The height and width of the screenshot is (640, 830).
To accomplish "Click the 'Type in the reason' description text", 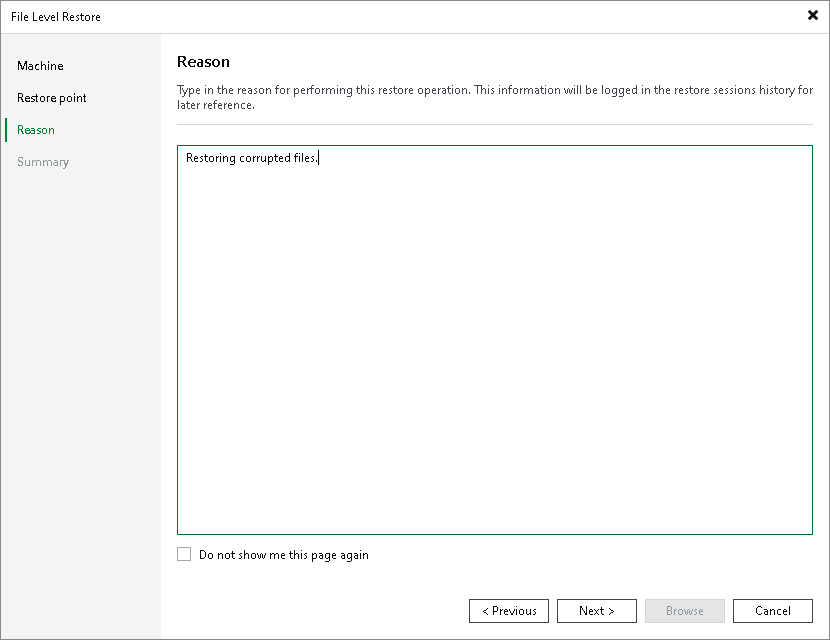I will coord(494,97).
